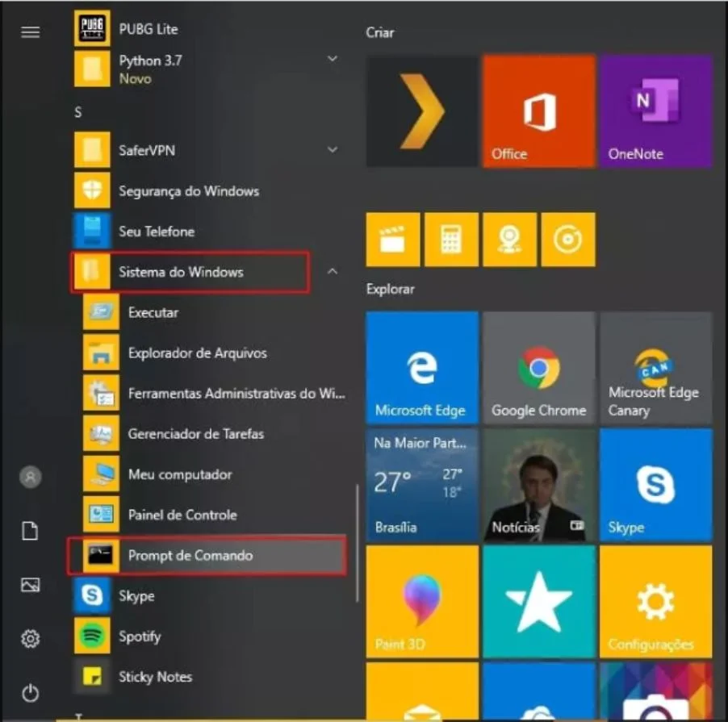The image size is (728, 722).
Task: Click the Painel de Controle text label
Action: [x=182, y=515]
